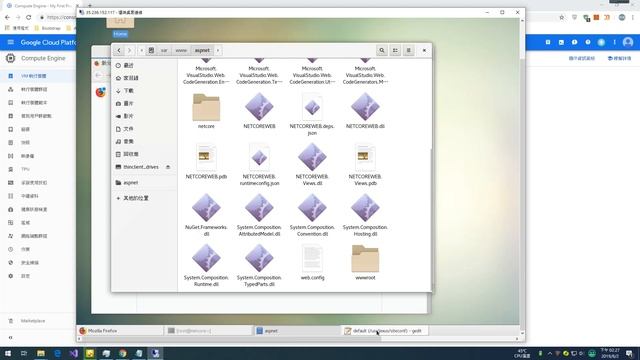Open Google Cloud Platform navigation menu
The image size is (640, 360).
(x=11, y=42)
